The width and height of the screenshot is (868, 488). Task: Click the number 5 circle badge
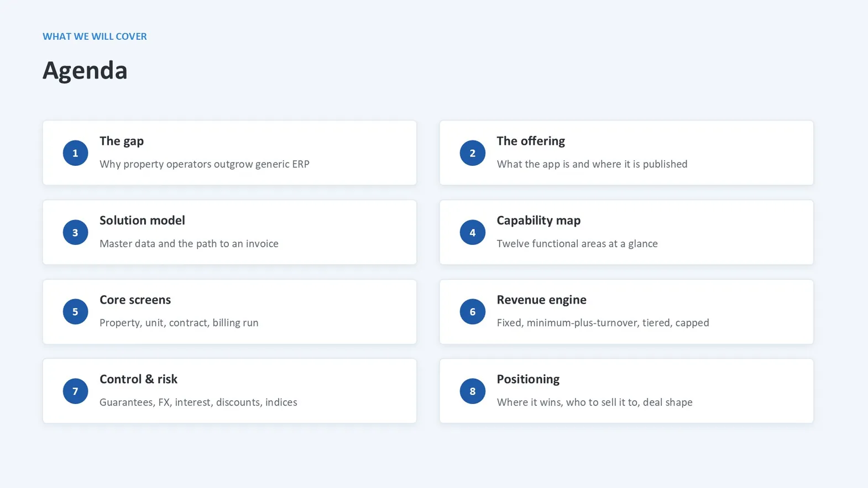pos(75,312)
